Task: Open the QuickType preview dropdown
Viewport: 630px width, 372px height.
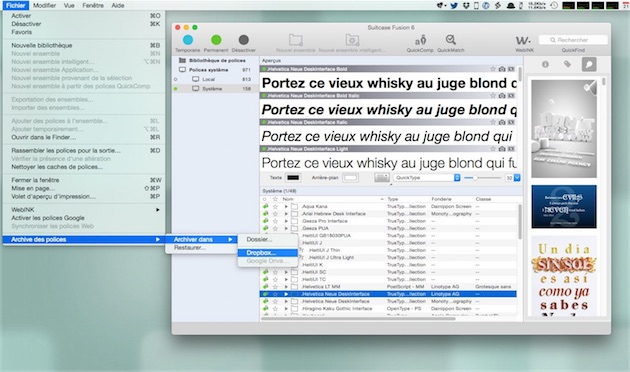Action: pos(427,178)
